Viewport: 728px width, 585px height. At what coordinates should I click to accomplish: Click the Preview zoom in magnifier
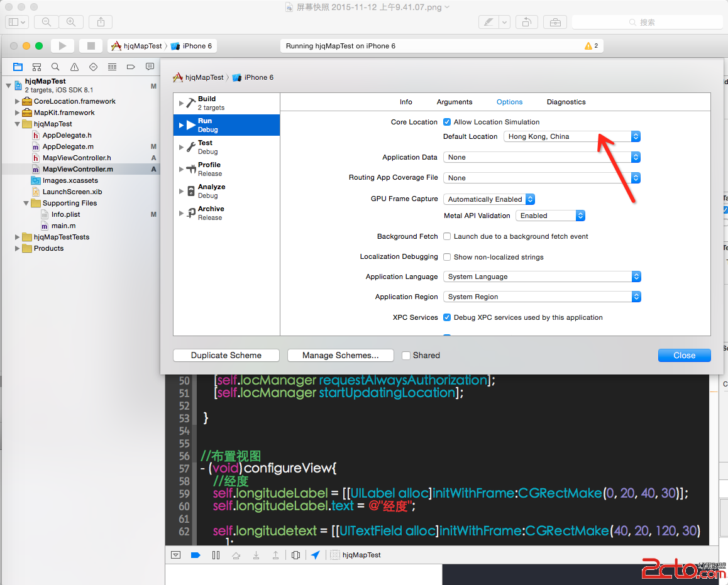[x=70, y=22]
